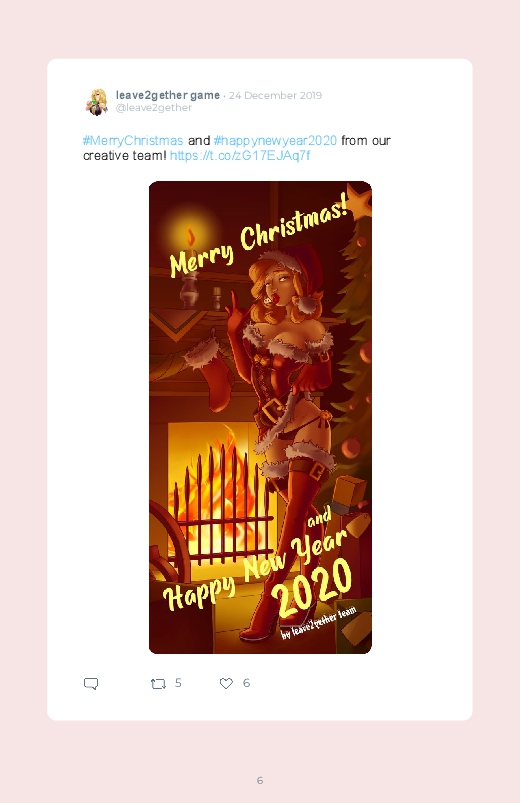Screen dimensions: 520x803
Task: Open the leave2gether game account name
Action: tap(168, 95)
